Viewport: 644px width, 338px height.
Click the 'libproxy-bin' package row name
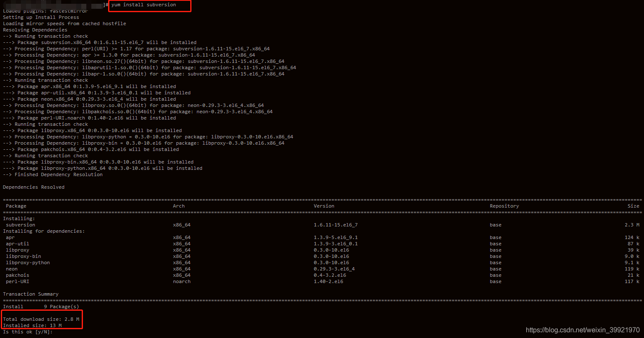point(23,256)
